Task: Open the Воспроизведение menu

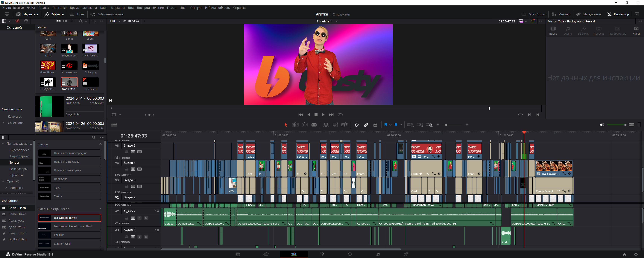Action: (150, 8)
